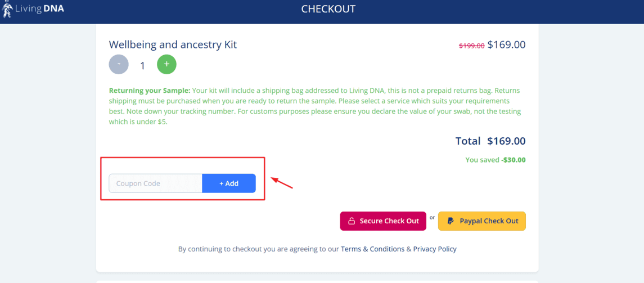
Task: Apply the coupon with the + Add button
Action: point(229,183)
